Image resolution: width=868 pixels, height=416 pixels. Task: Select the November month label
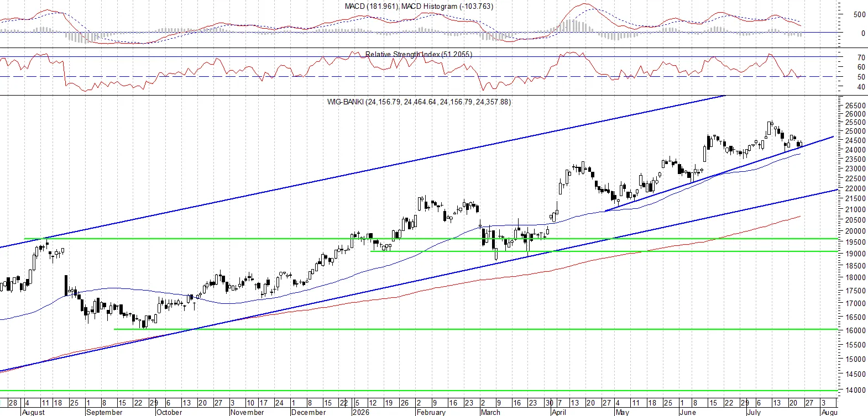247,412
